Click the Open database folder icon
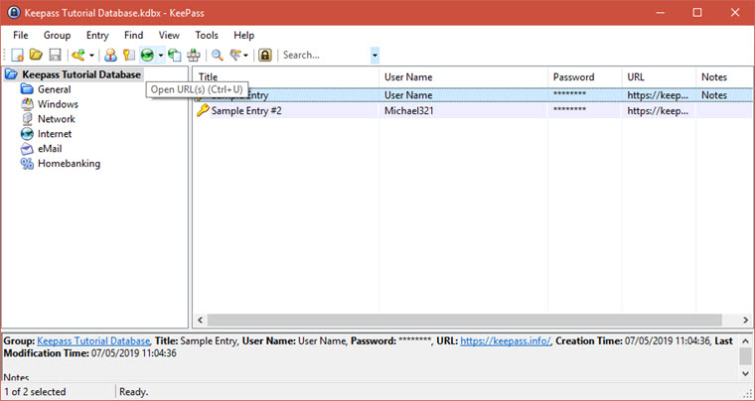 (36, 55)
